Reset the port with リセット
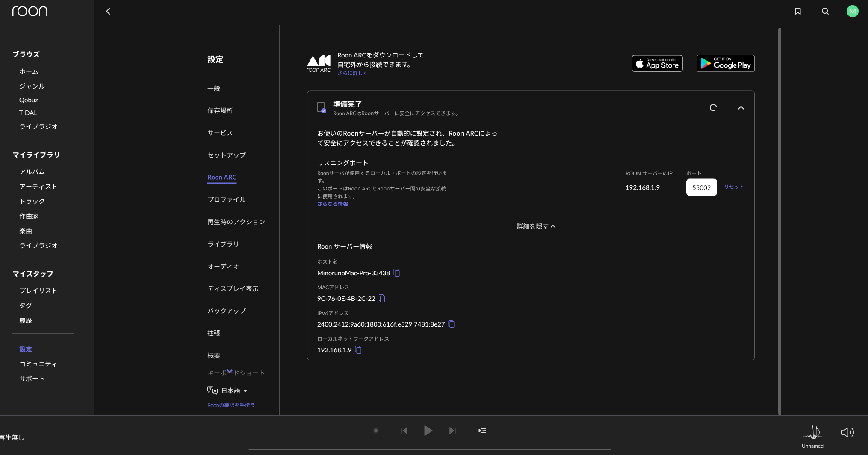Image resolution: width=868 pixels, height=455 pixels. [x=734, y=187]
